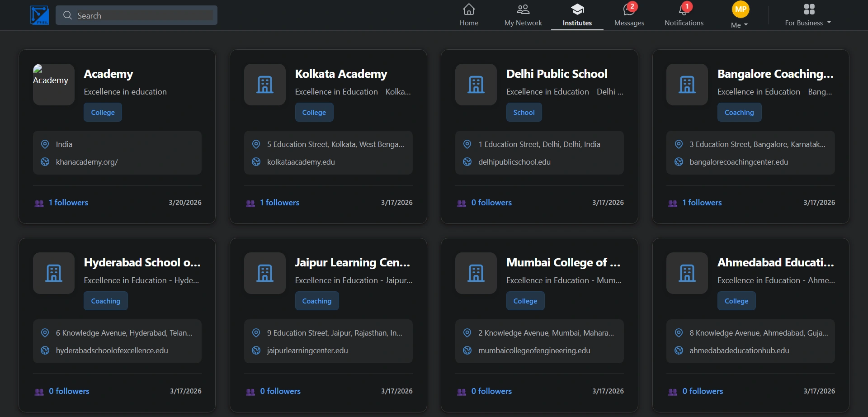Go to My Network icon
The height and width of the screenshot is (417, 868).
coord(523,9)
